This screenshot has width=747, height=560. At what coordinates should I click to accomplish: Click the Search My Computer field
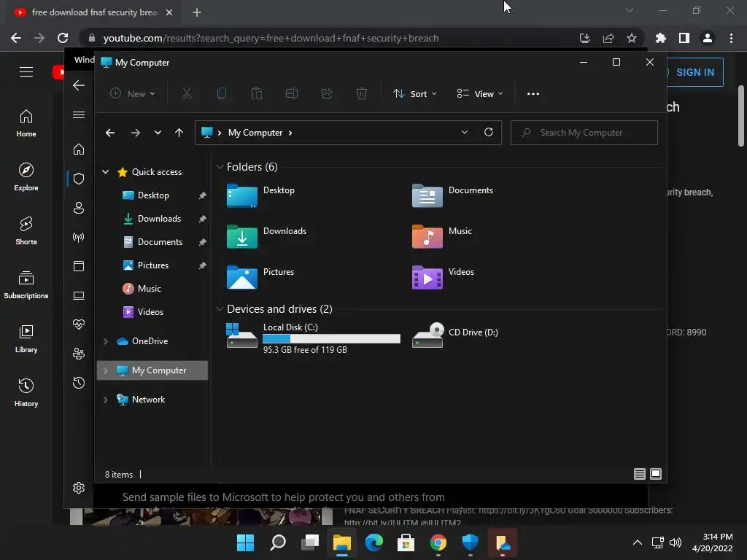[584, 133]
